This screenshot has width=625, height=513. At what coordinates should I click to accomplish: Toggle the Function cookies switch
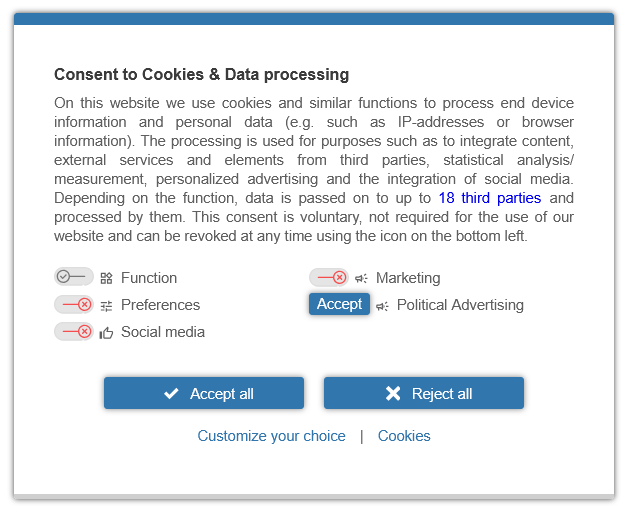[x=73, y=277]
